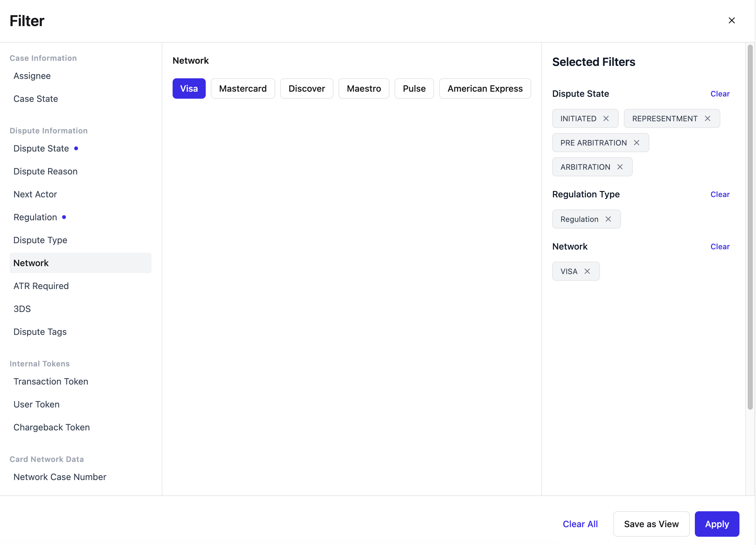Click the Apply button
This screenshot has width=756, height=545.
[x=717, y=524]
